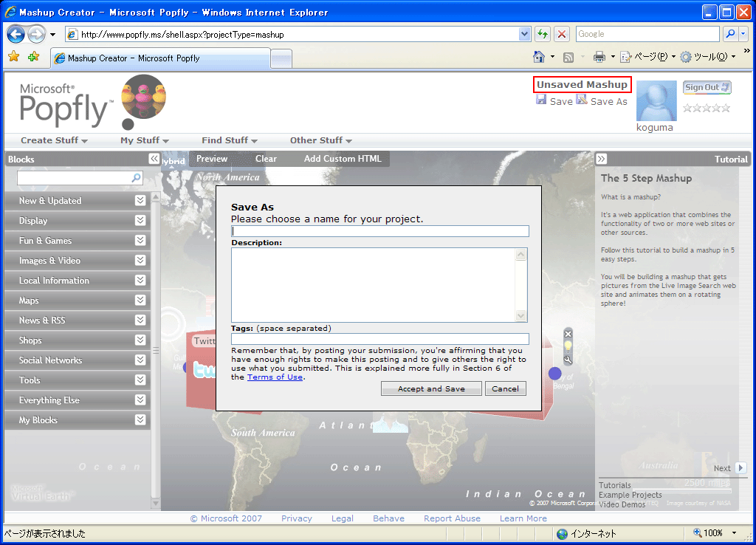The image size is (756, 545).
Task: Expand the Social Networks category
Action: pyautogui.click(x=140, y=360)
